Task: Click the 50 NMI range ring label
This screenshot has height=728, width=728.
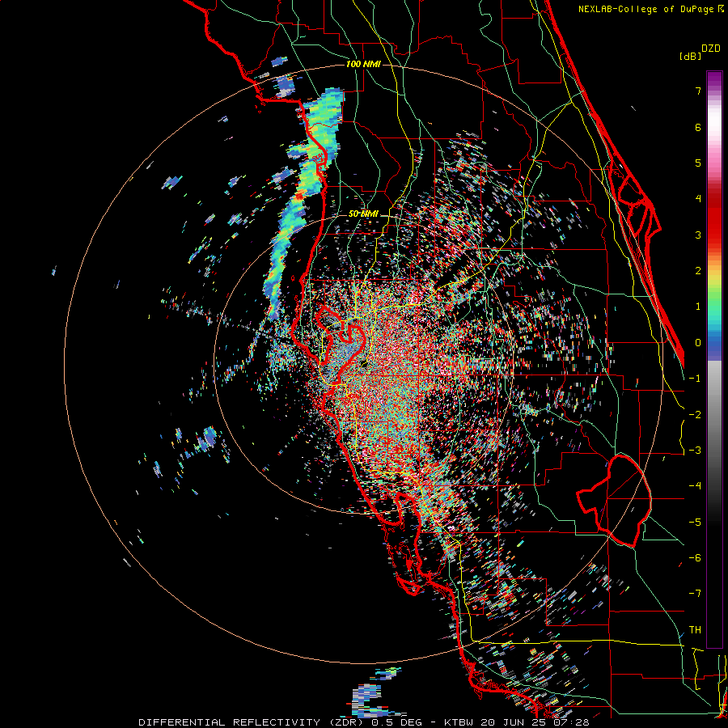Action: (363, 214)
